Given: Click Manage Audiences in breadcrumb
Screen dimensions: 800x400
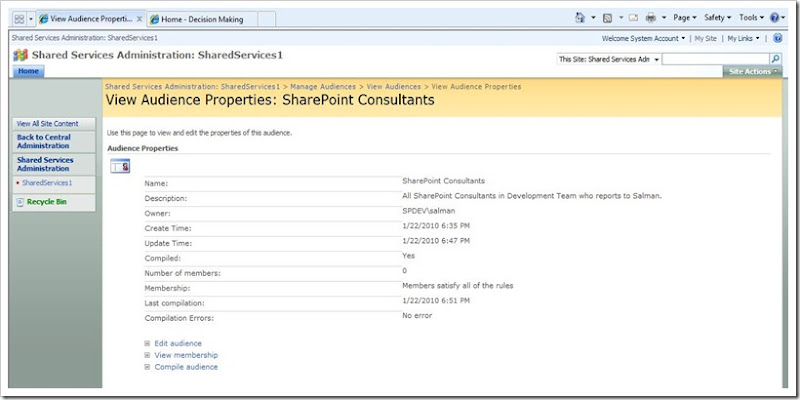Looking at the screenshot, I should tap(323, 87).
